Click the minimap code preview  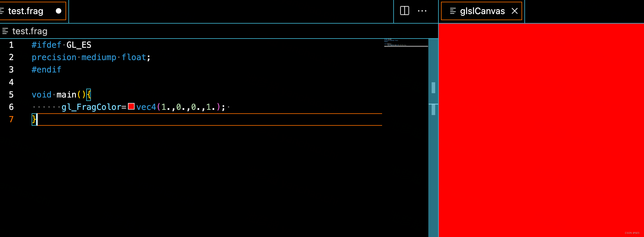406,43
